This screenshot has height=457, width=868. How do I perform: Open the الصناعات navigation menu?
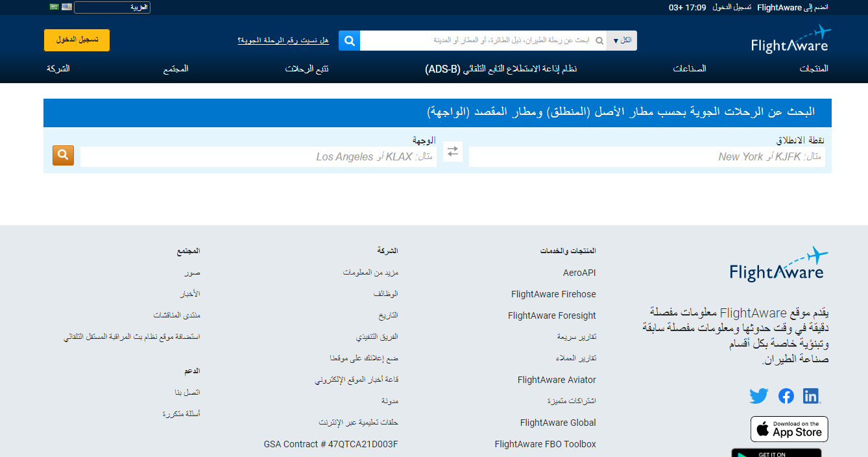(x=689, y=69)
